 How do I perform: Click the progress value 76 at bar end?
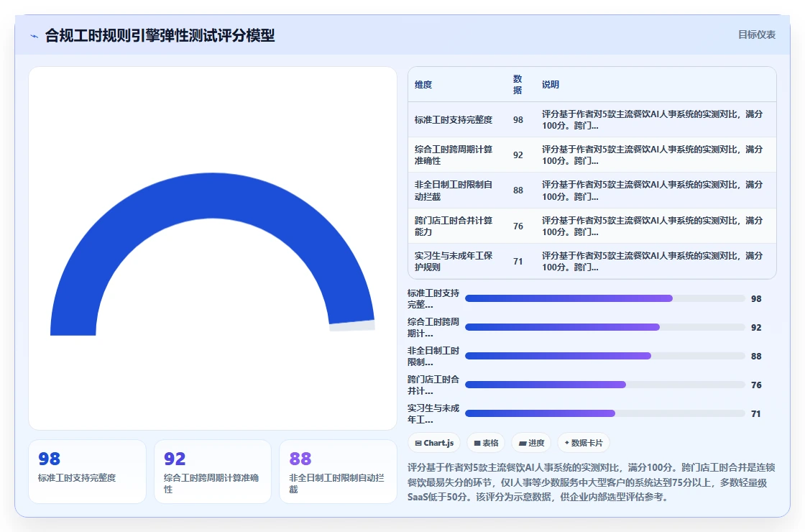[x=756, y=385]
